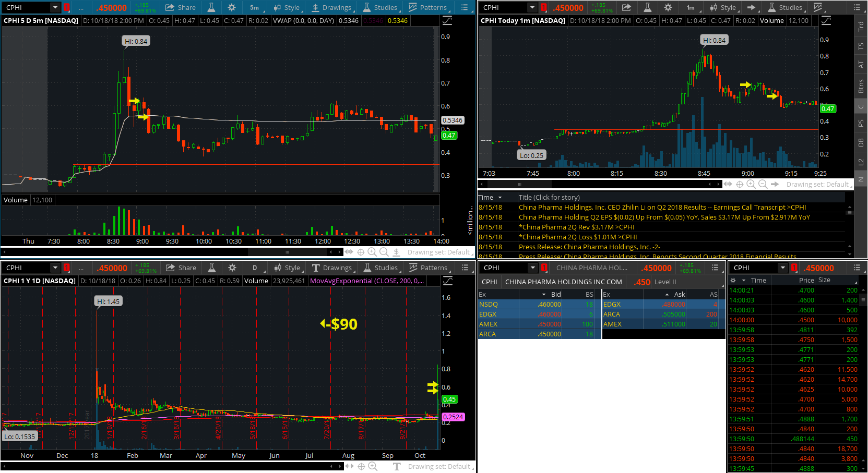Click the zoom in magnifier below the 1m chart
Screen dimensions: 868x473
pos(751,184)
